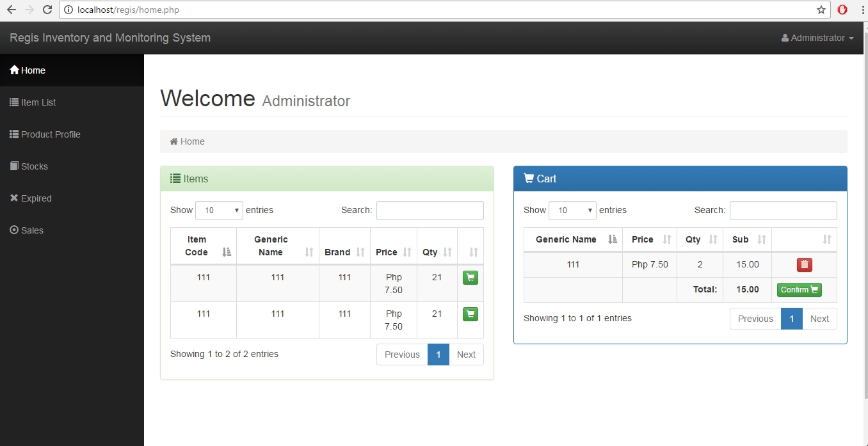Navigate to Stocks in sidebar
868x446 pixels.
(72, 166)
